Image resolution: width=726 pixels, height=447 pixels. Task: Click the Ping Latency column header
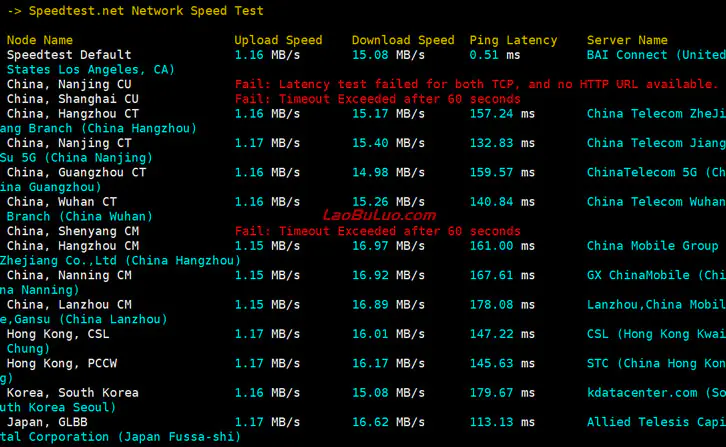click(513, 40)
